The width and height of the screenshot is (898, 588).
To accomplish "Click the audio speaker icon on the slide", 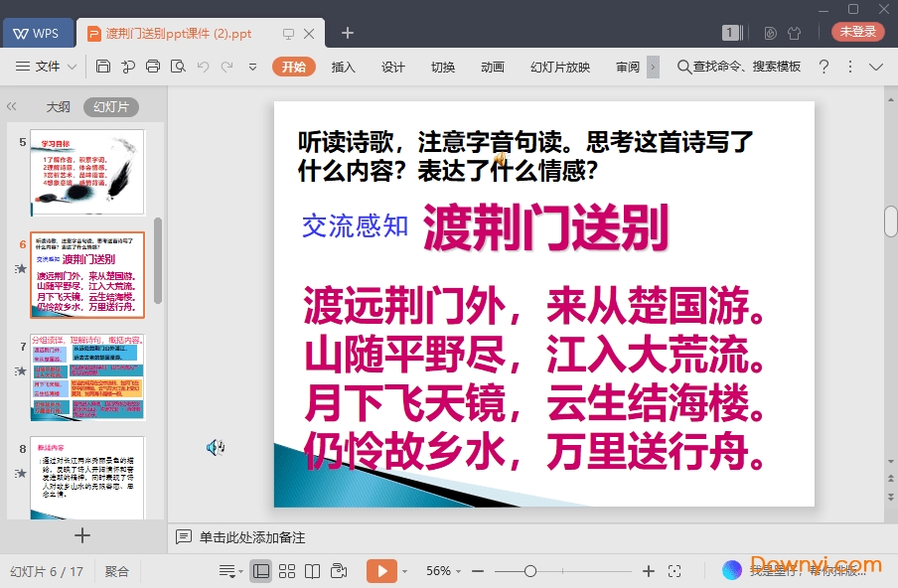I will pyautogui.click(x=215, y=448).
